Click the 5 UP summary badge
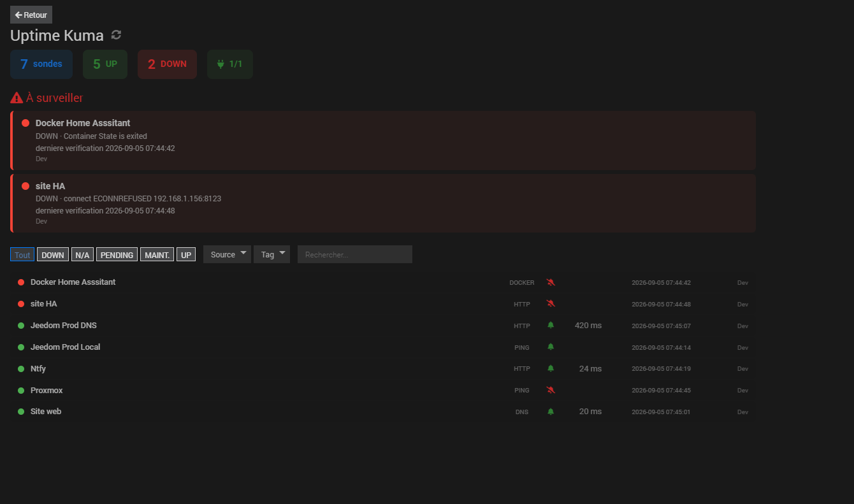Image resolution: width=854 pixels, height=504 pixels. coord(105,64)
